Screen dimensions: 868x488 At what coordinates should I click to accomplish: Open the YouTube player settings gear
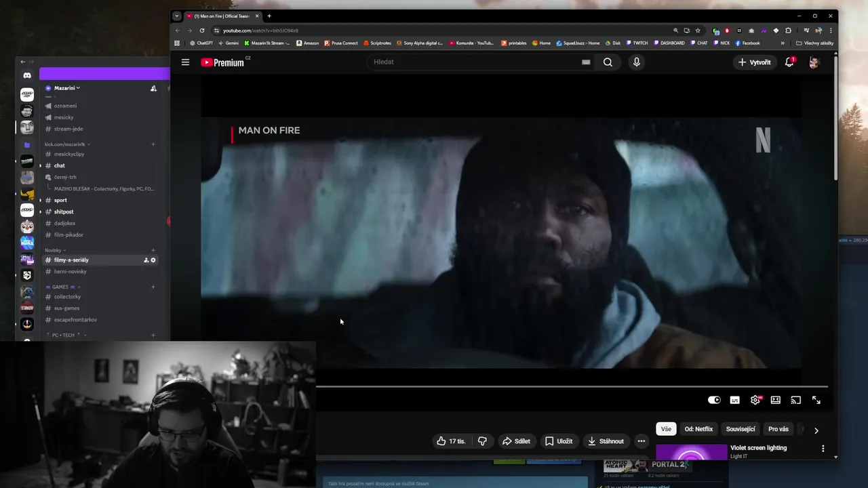755,401
